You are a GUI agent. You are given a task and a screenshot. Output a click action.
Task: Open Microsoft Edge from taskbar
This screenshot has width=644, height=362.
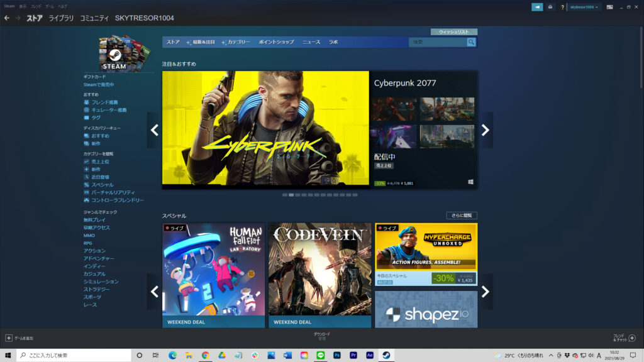coord(172,355)
